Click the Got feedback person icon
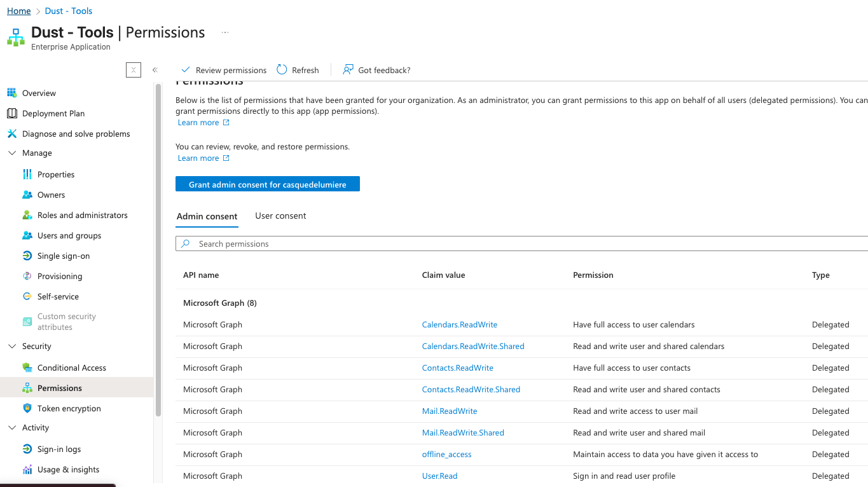868x487 pixels. (x=348, y=70)
